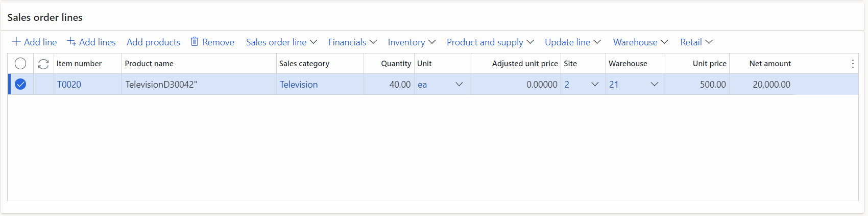Toggle the select-all rows circle

coord(20,64)
